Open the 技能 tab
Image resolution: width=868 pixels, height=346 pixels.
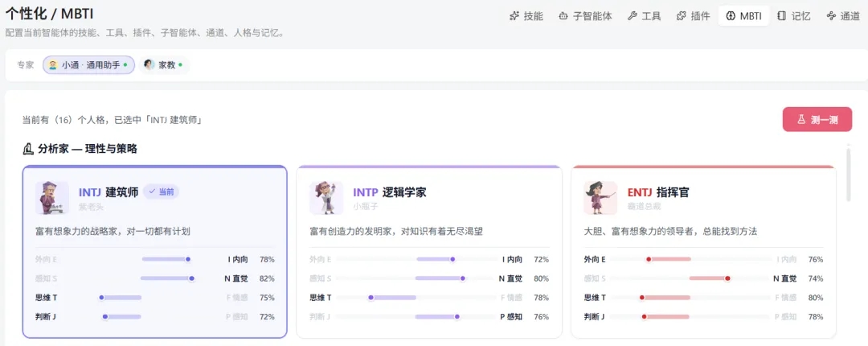click(526, 16)
